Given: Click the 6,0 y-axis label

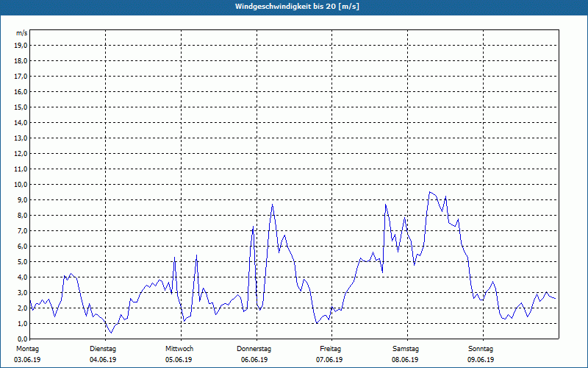Looking at the screenshot, I should (22, 247).
